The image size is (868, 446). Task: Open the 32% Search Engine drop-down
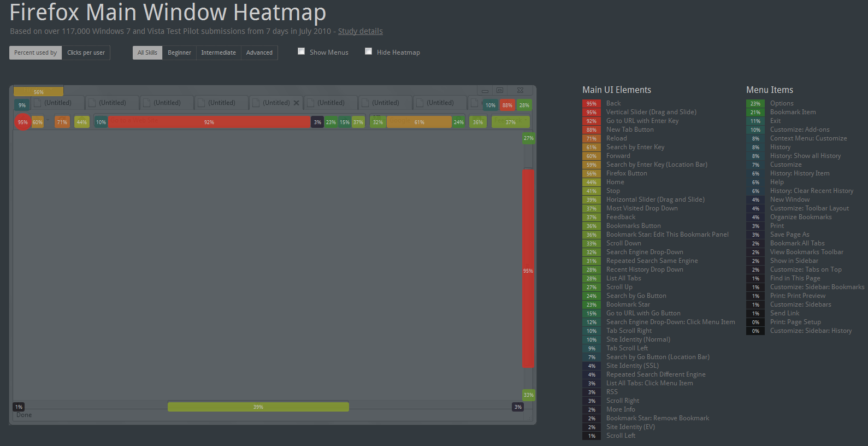coord(378,122)
